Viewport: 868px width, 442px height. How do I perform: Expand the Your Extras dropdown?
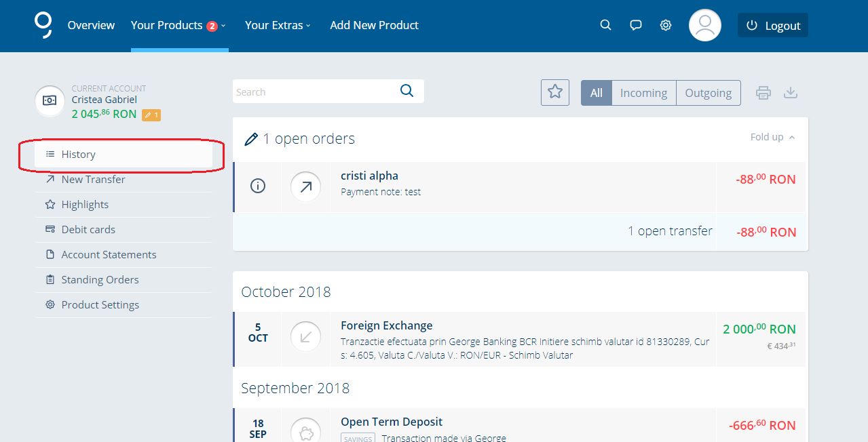tap(278, 25)
